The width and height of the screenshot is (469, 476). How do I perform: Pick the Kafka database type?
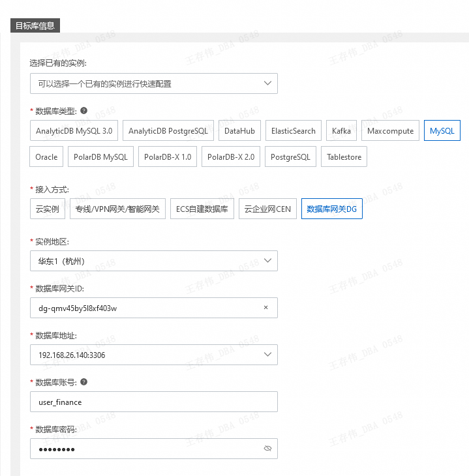click(341, 131)
